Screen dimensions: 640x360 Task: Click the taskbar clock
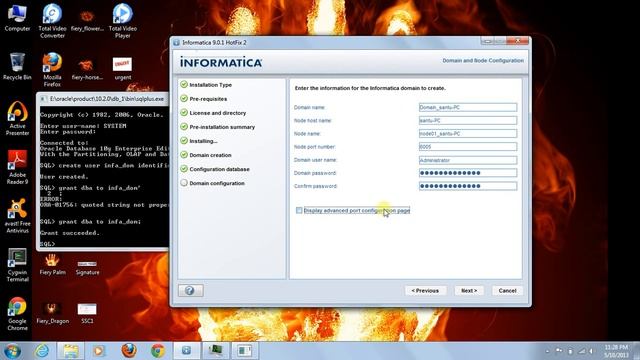(x=617, y=351)
